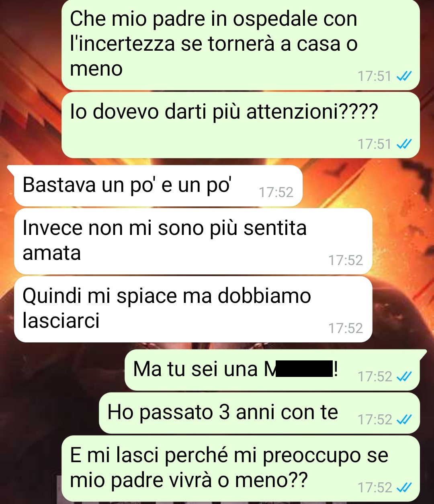434x504 pixels.
Task: Tap blue checkmarks on message ending "a casa o meno"
Action: [x=403, y=76]
